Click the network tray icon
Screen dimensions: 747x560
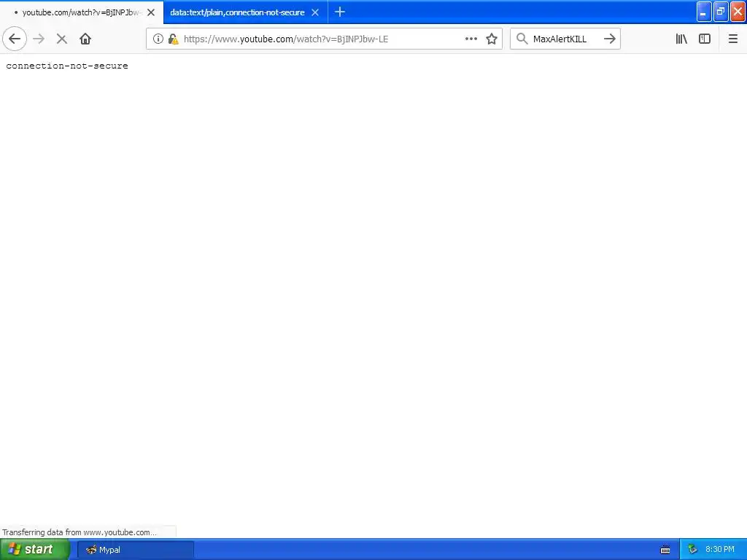pos(693,550)
